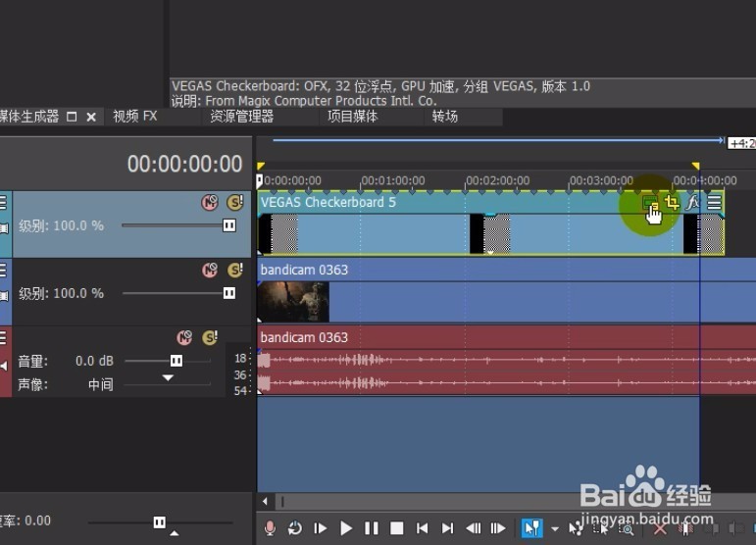Select the bandicam 0363 video clip title
The image size is (756, 545).
304,270
